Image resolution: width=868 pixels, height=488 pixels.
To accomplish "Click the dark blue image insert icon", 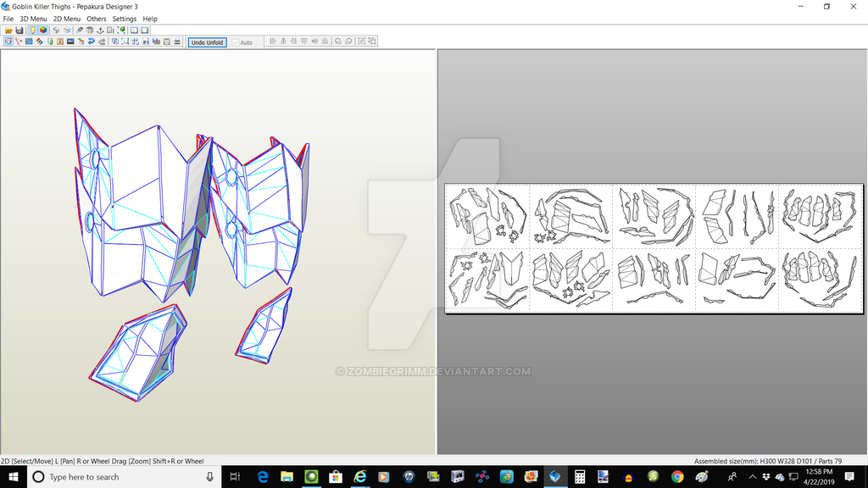I will (70, 41).
